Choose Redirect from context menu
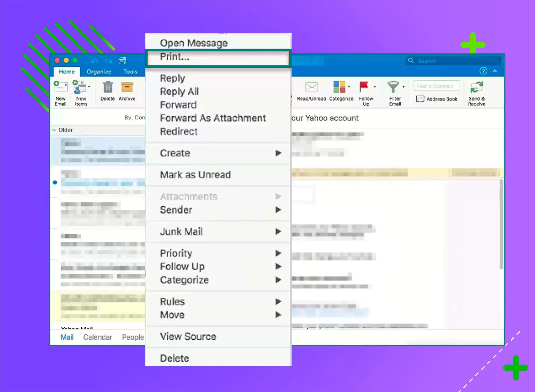The height and width of the screenshot is (392, 535). 218,132
